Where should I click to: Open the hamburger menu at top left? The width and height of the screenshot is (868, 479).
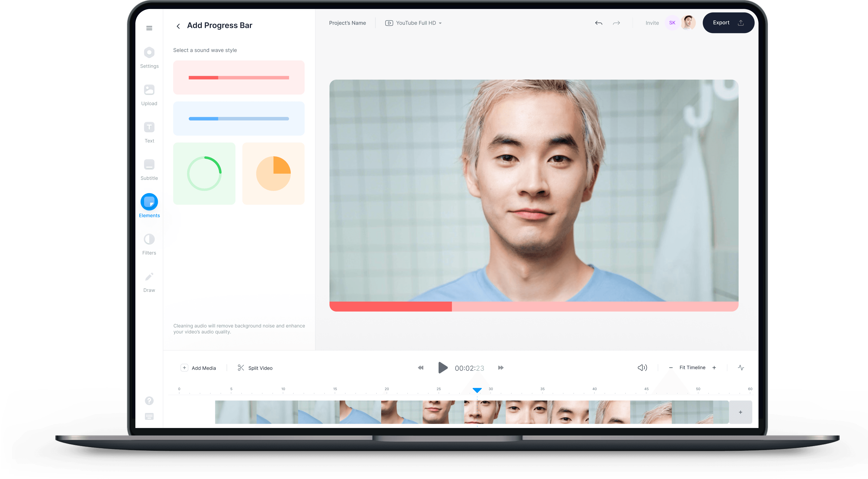tap(149, 28)
